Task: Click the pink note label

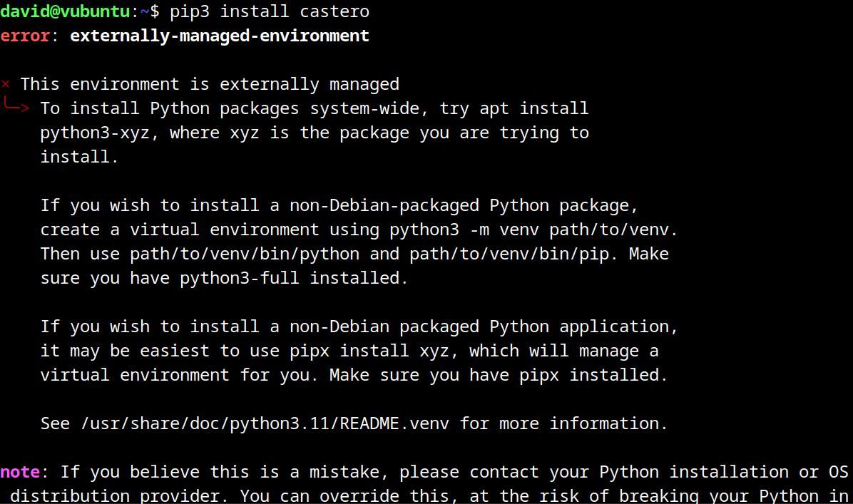Action: tap(19, 471)
